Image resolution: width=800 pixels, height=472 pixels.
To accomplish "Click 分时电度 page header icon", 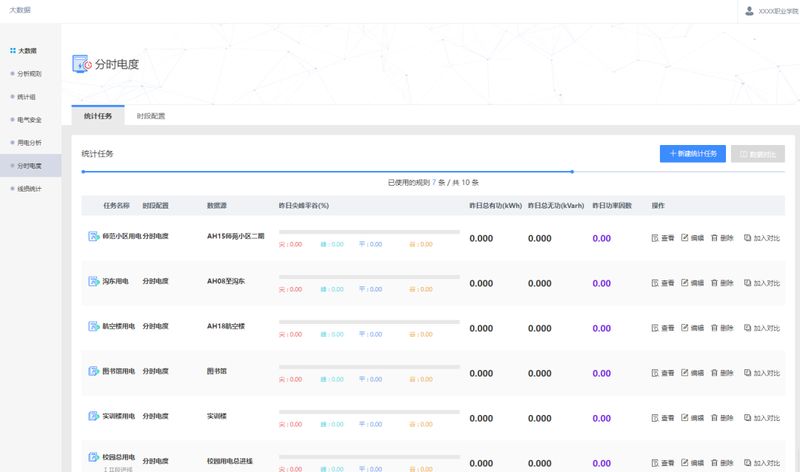I will 82,64.
